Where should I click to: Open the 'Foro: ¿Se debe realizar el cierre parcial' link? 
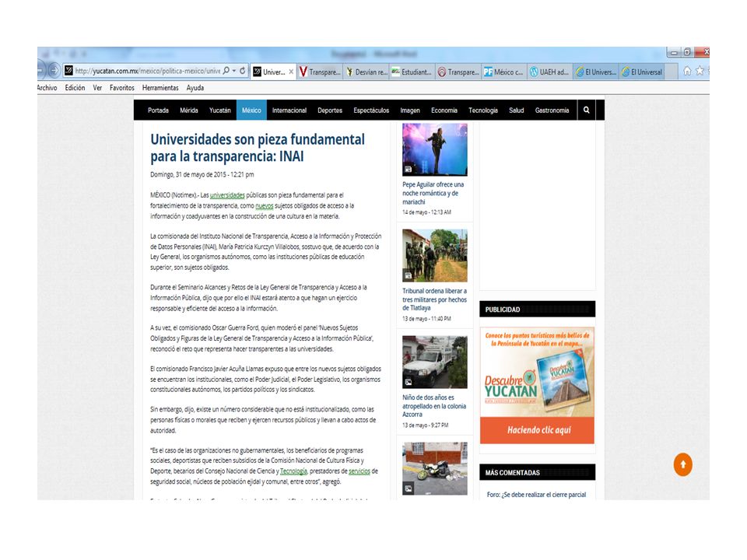pyautogui.click(x=536, y=495)
